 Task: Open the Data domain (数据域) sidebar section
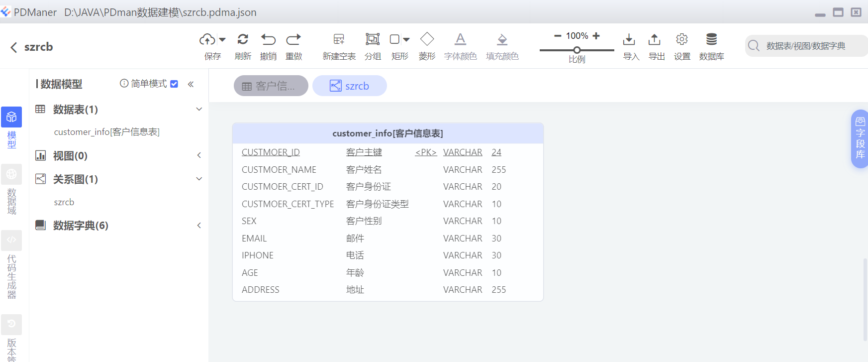(x=11, y=190)
